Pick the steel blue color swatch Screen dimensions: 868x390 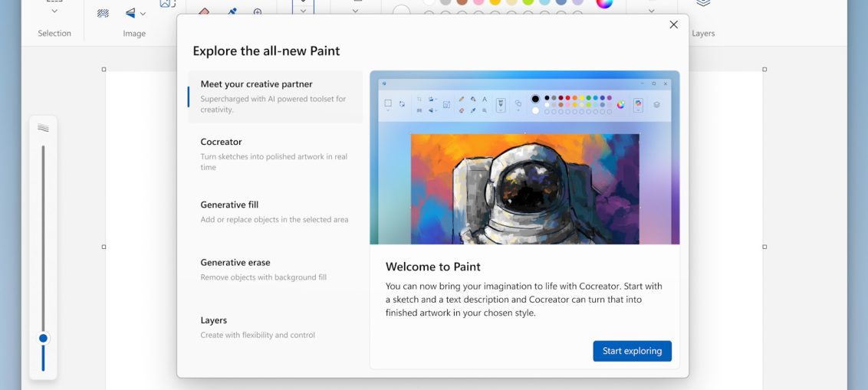(x=561, y=2)
